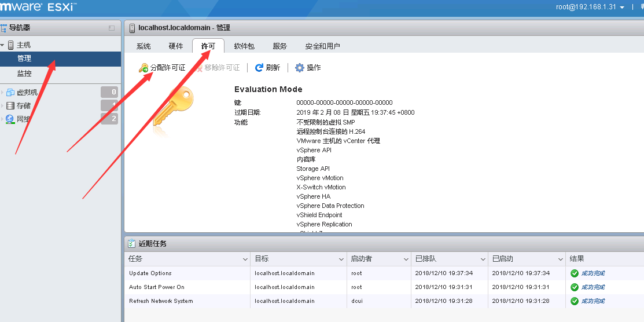Click the vSphere HA feature entry
This screenshot has width=644, height=322.
coord(314,196)
